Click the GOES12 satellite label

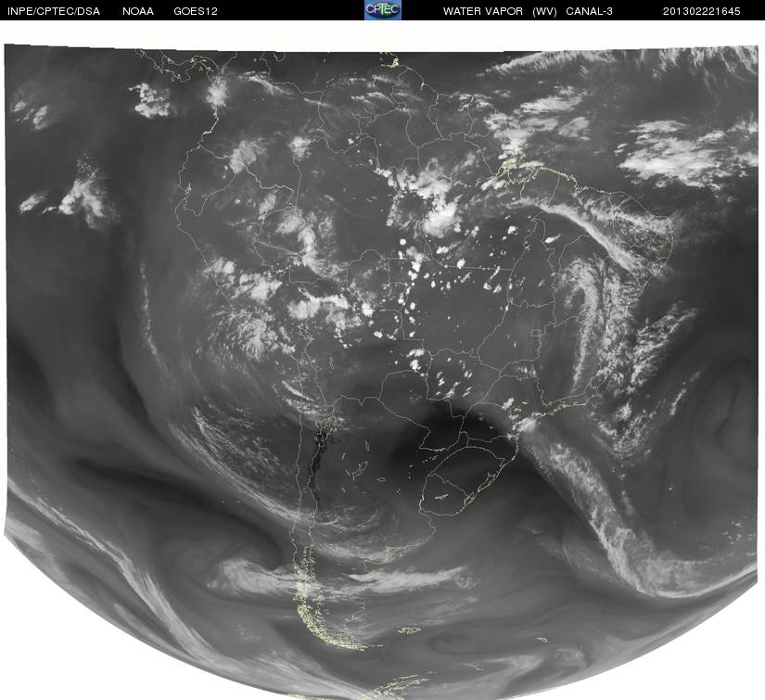(196, 11)
